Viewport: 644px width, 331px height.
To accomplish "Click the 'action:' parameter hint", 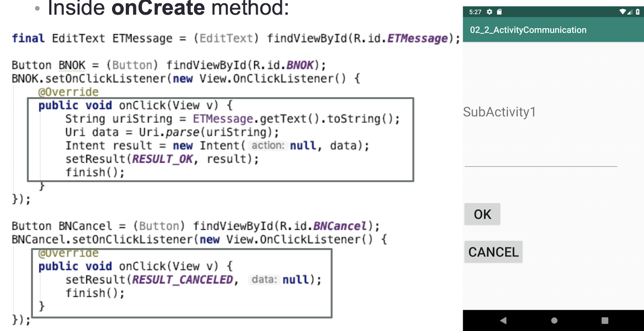I will (x=268, y=145).
